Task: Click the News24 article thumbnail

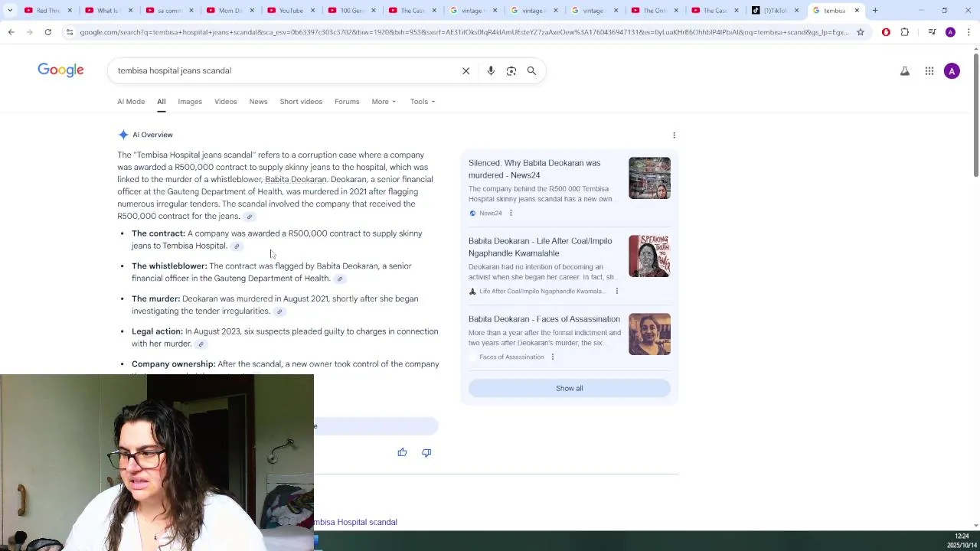Action: [x=649, y=178]
